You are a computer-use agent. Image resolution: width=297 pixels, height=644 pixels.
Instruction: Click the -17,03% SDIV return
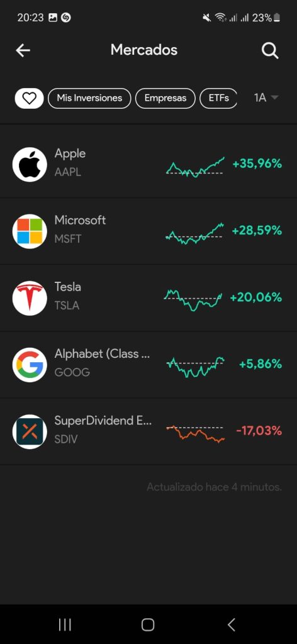pyautogui.click(x=259, y=431)
